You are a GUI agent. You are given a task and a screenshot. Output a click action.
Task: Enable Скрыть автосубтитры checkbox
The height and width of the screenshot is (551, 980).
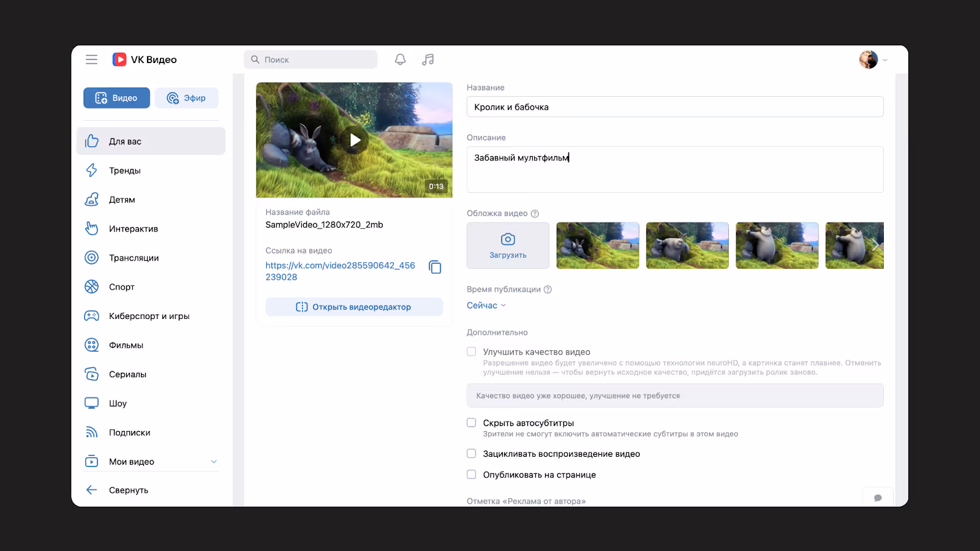(x=472, y=422)
